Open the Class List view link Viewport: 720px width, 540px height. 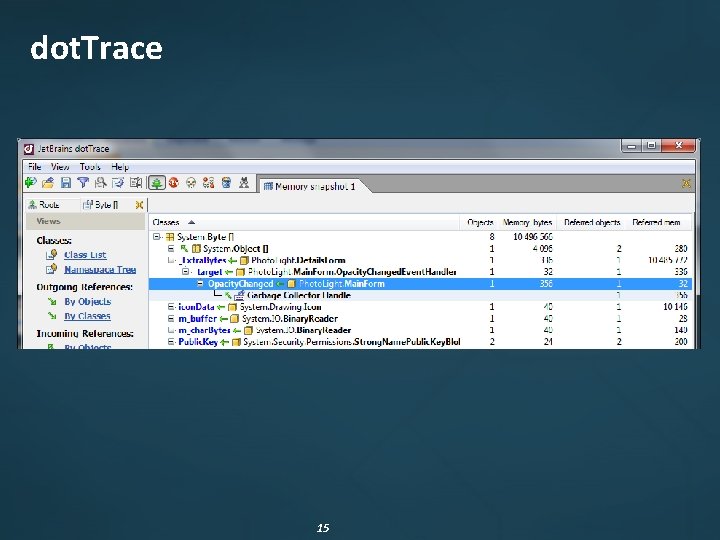click(x=85, y=255)
